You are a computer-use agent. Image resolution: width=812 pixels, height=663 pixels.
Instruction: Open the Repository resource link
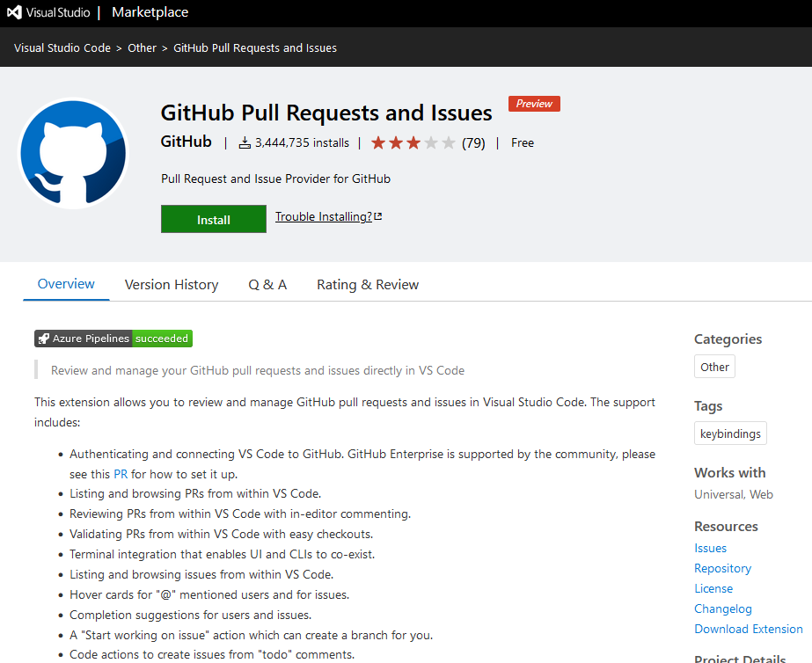point(722,568)
